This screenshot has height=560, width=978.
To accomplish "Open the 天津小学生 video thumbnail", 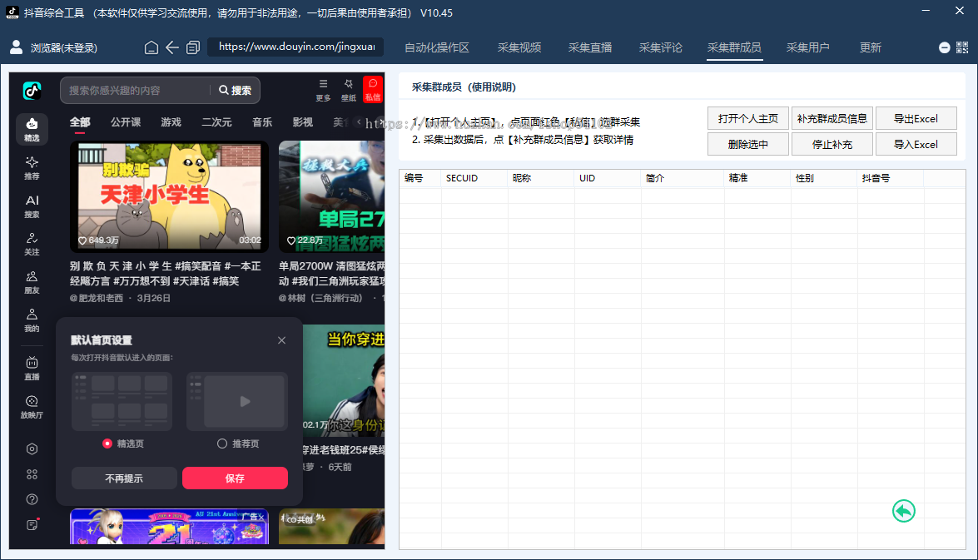I will pyautogui.click(x=169, y=196).
